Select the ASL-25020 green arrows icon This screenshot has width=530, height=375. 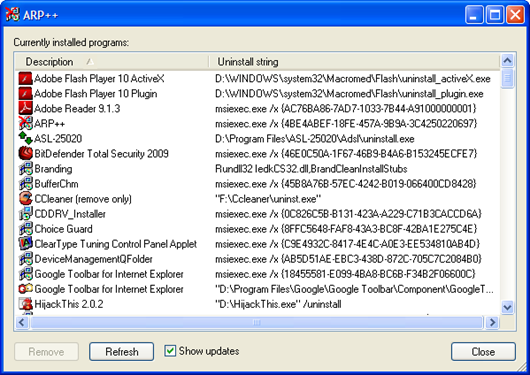(x=25, y=138)
